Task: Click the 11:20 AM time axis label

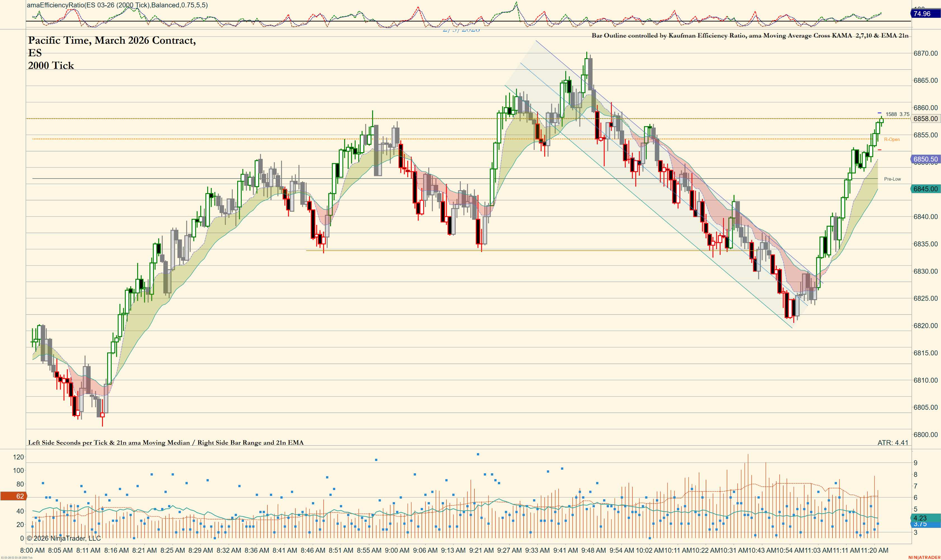Action: click(875, 550)
